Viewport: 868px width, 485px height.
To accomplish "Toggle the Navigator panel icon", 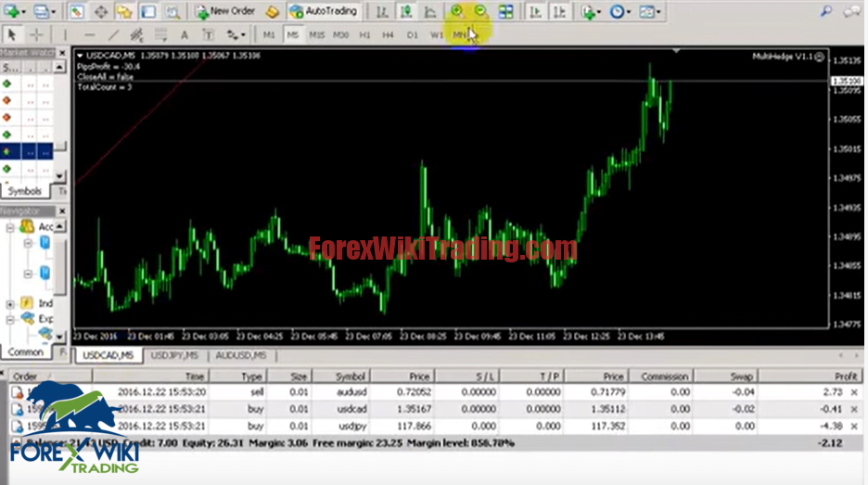I will pyautogui.click(x=124, y=11).
